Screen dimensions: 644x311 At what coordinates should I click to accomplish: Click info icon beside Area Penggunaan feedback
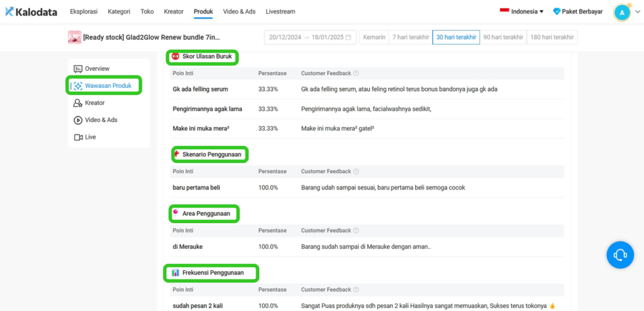(356, 231)
